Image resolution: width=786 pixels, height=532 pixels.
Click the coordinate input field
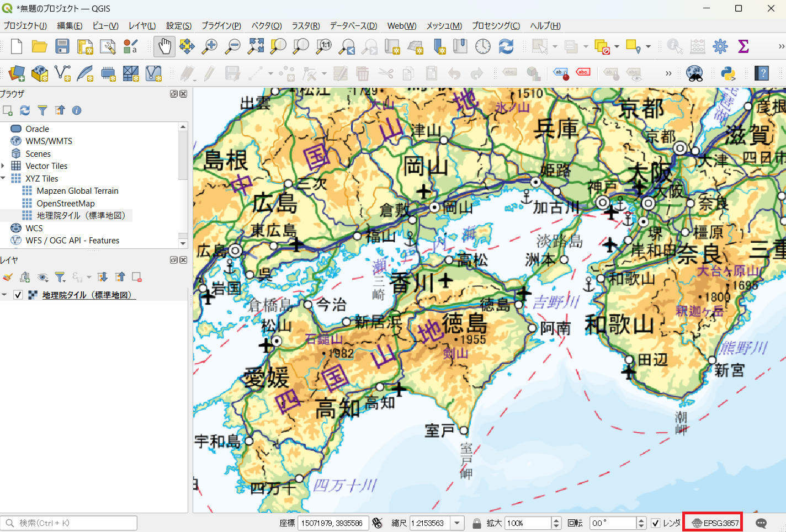(332, 523)
